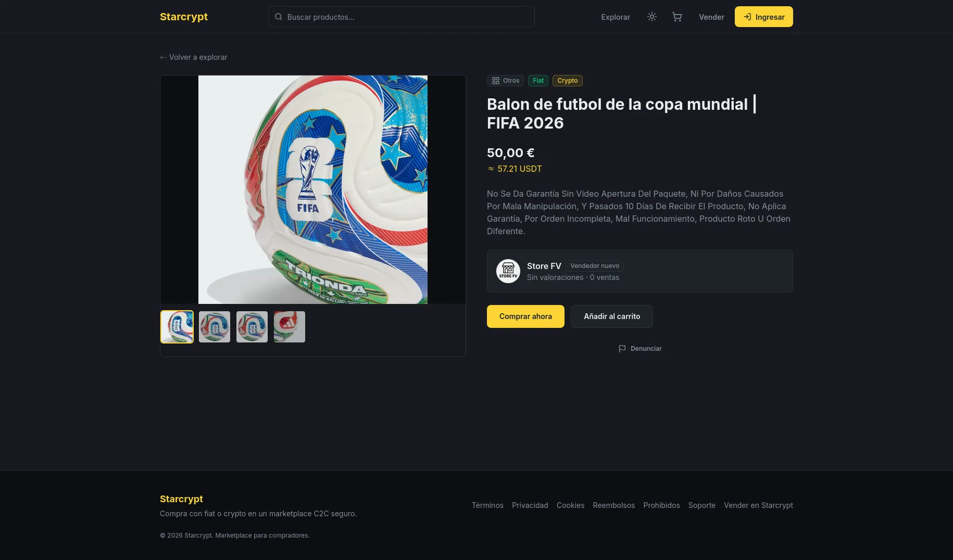Open the Privacidad footer link
The width and height of the screenshot is (953, 560).
(x=530, y=505)
